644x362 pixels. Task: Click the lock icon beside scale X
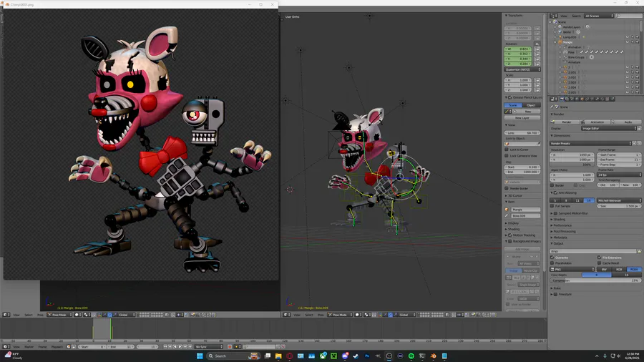click(537, 80)
